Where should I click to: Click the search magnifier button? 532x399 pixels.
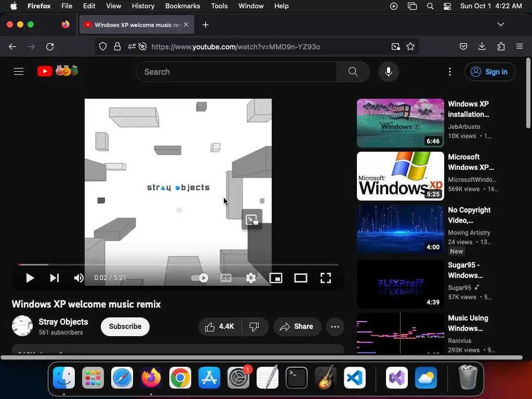(x=353, y=72)
